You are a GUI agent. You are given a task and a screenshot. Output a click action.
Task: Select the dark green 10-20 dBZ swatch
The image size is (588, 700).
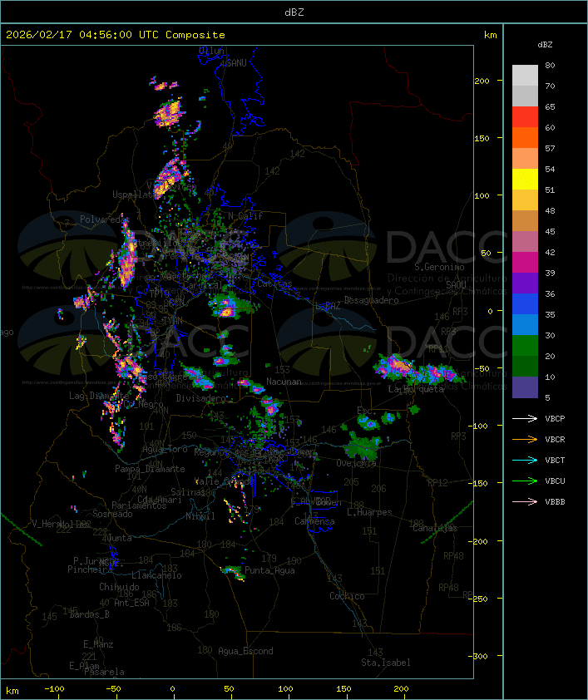click(525, 366)
